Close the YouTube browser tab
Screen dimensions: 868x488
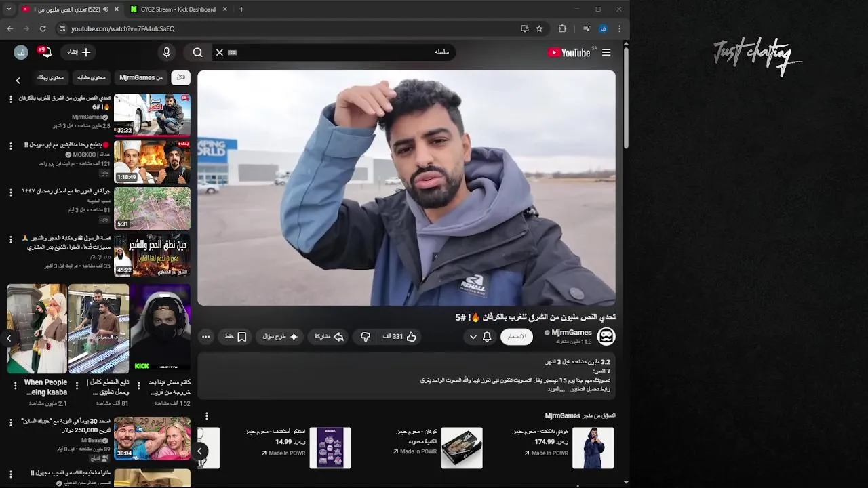(117, 9)
